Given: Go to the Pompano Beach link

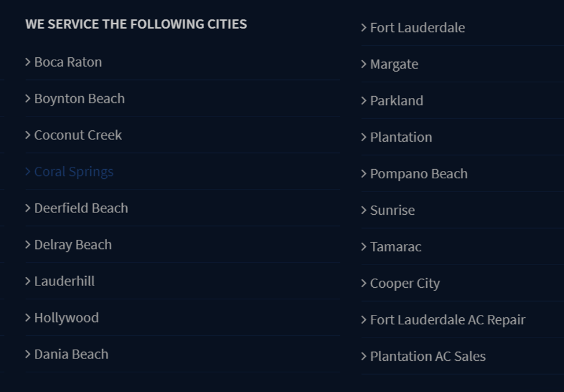Looking at the screenshot, I should coord(419,174).
